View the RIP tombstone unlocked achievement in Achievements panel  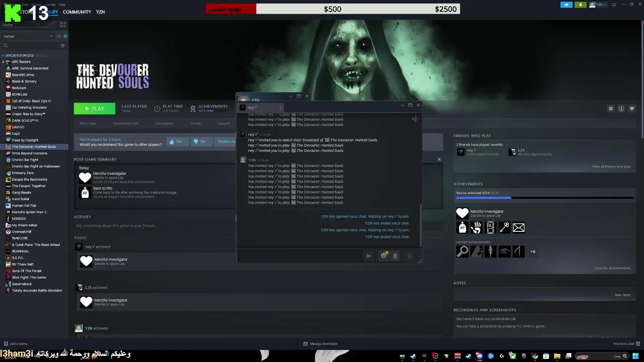click(x=462, y=228)
